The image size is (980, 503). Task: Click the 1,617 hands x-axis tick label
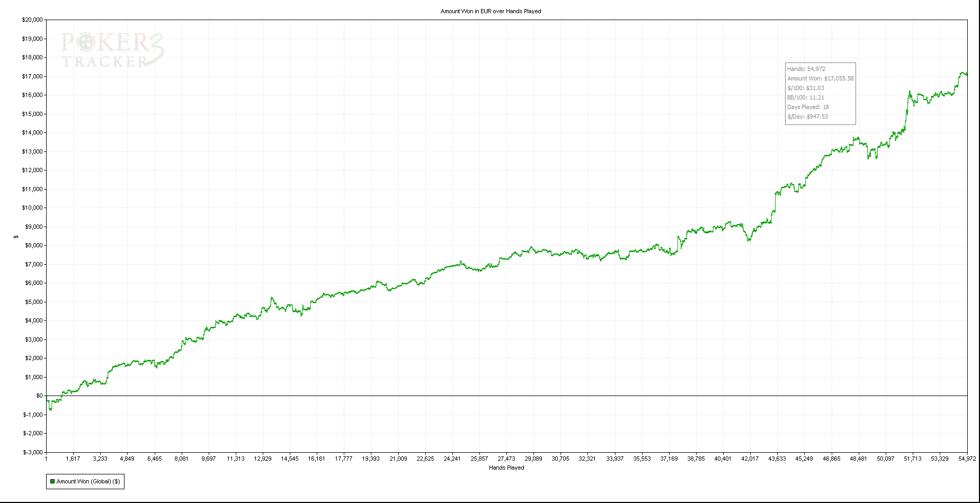pyautogui.click(x=73, y=459)
